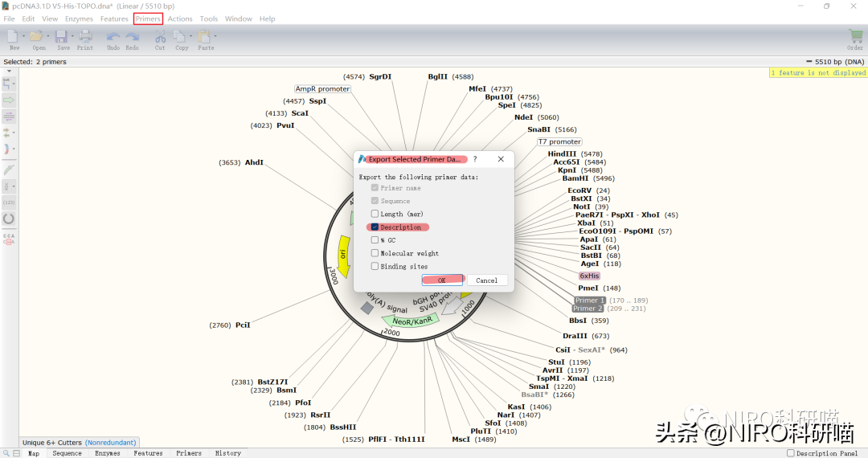Image resolution: width=868 pixels, height=458 pixels.
Task: Click the Print icon in toolbar
Action: click(85, 36)
